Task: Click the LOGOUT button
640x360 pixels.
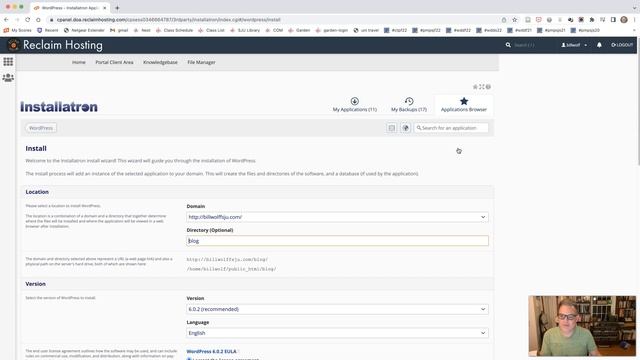Action: click(x=622, y=45)
